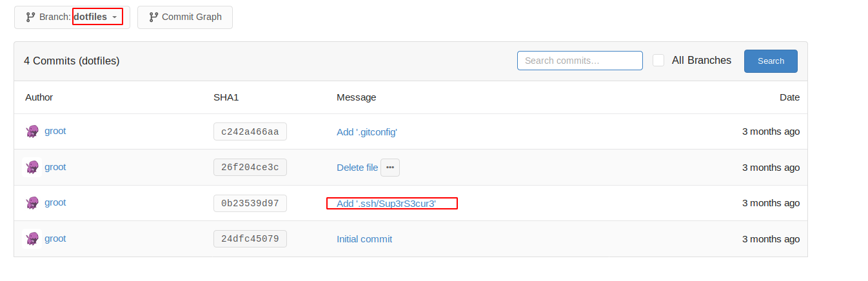Click groot avatar in c242a466aa row
This screenshot has height=281, width=868.
(32, 131)
